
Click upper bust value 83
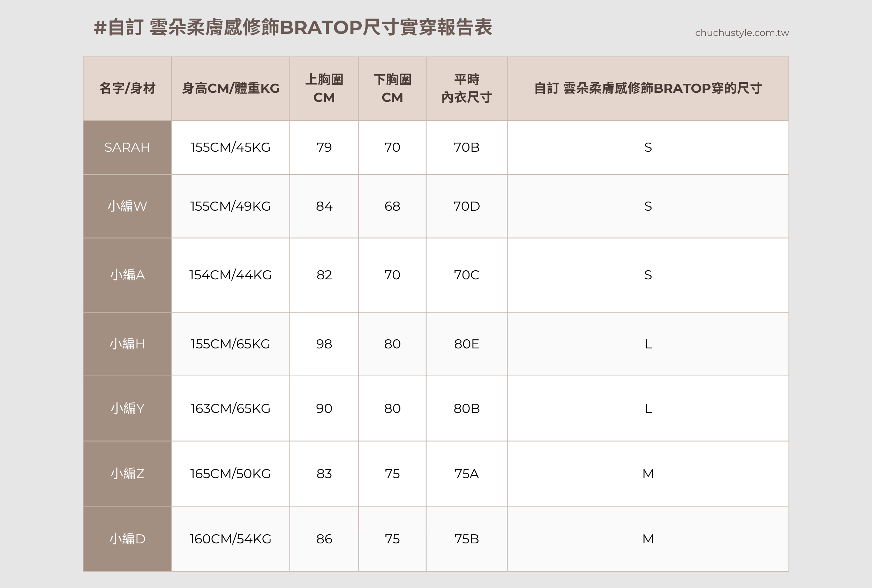pyautogui.click(x=324, y=474)
